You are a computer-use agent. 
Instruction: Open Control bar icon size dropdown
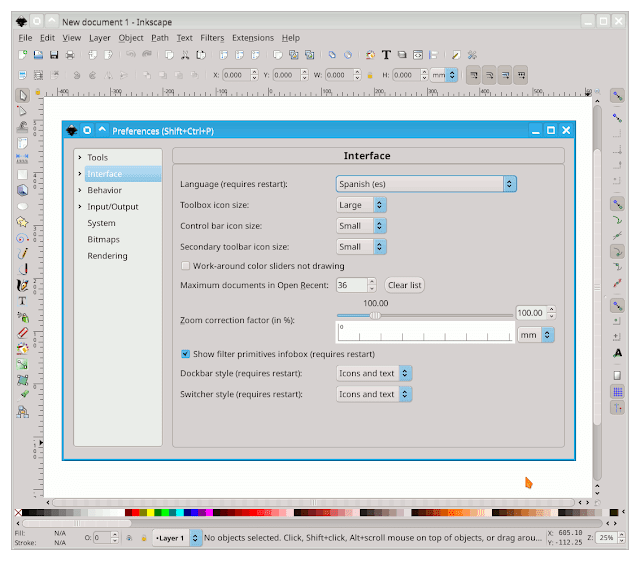pos(361,226)
